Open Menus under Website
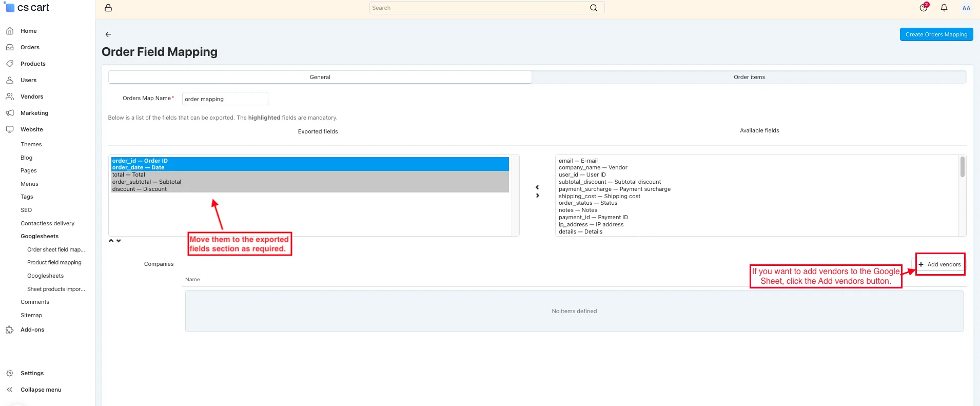Screen dimensions: 980x406 coord(29,184)
